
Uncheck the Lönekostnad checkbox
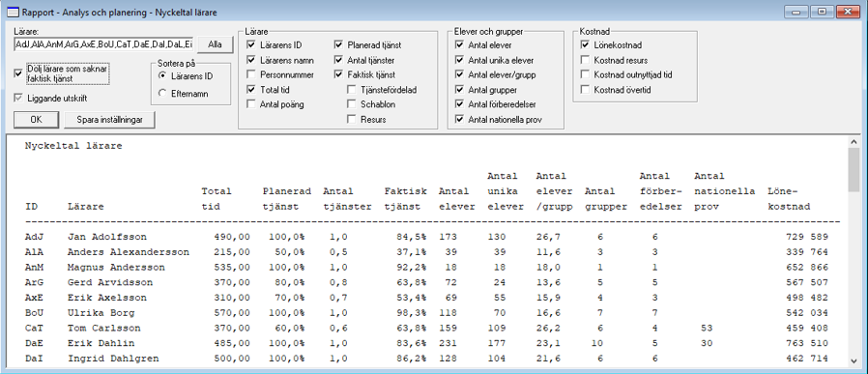point(585,45)
